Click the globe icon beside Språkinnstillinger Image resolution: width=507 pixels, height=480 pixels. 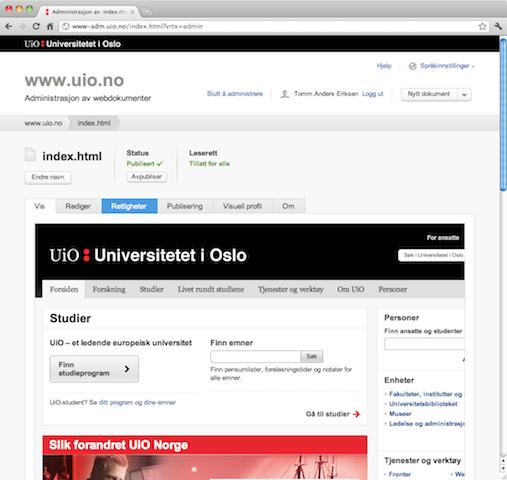point(413,66)
